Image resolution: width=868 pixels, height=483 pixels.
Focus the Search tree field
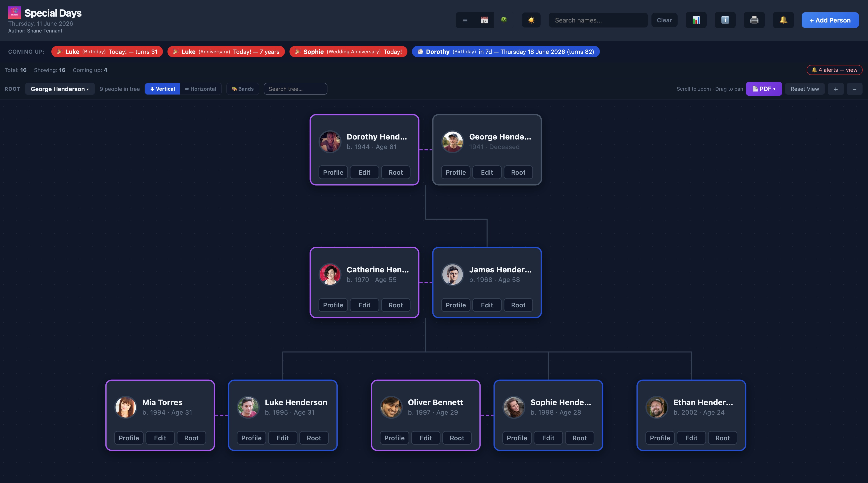pyautogui.click(x=296, y=89)
